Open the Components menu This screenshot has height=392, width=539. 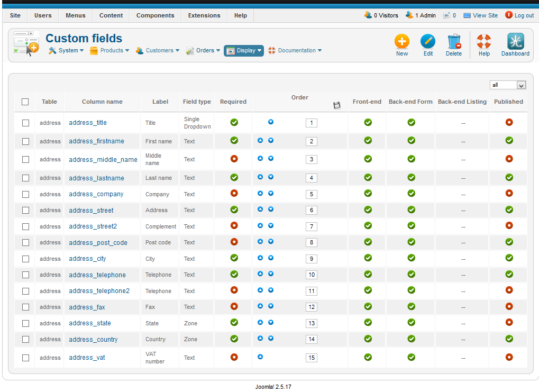(156, 15)
